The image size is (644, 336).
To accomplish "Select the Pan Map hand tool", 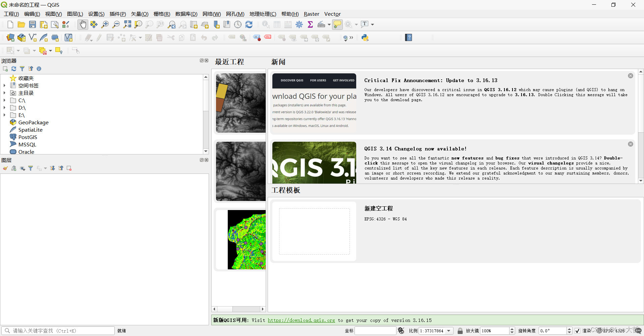I will (x=83, y=24).
